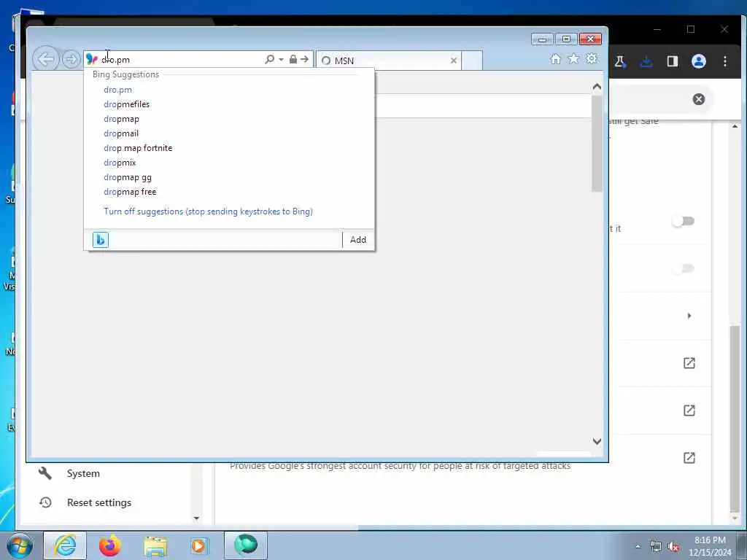747x560 pixels.
Task: Click the muted volume tray icon
Action: [673, 546]
